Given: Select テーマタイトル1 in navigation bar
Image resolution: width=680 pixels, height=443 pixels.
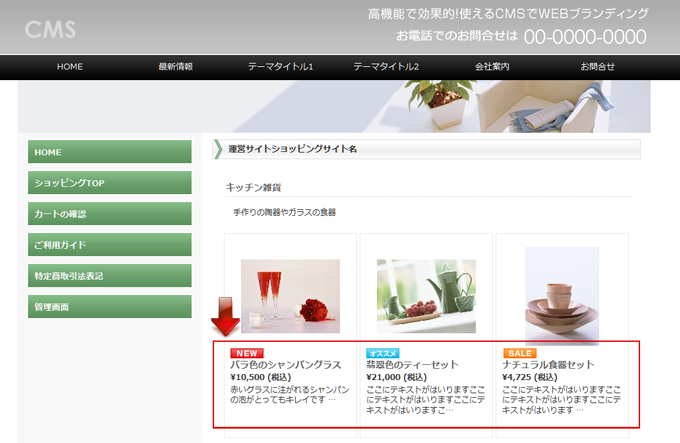Looking at the screenshot, I should (x=281, y=67).
